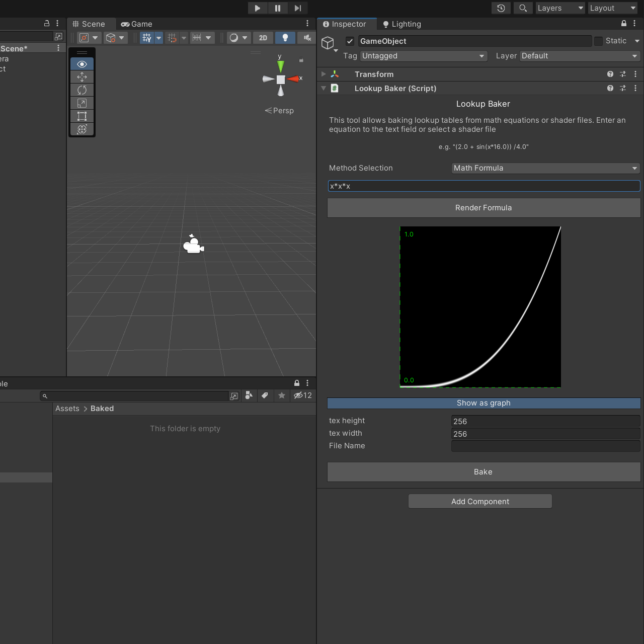Expand the Transform component
Viewport: 644px width, 644px height.
pos(324,74)
